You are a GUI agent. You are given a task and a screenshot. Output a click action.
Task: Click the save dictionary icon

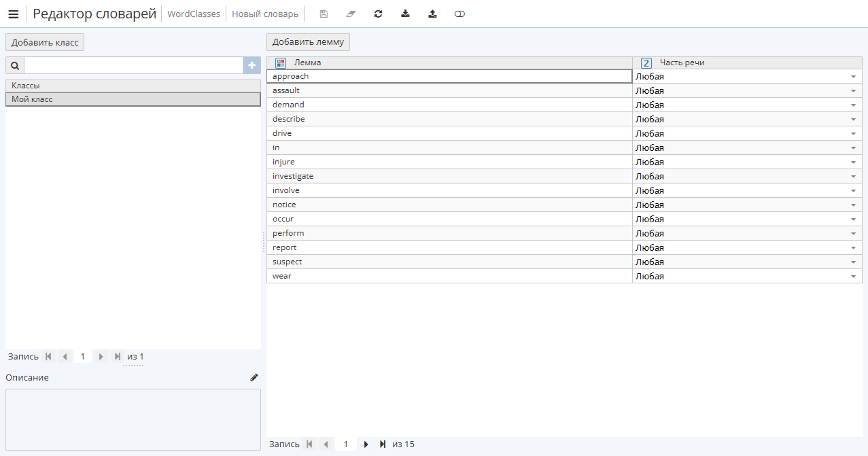tap(324, 14)
